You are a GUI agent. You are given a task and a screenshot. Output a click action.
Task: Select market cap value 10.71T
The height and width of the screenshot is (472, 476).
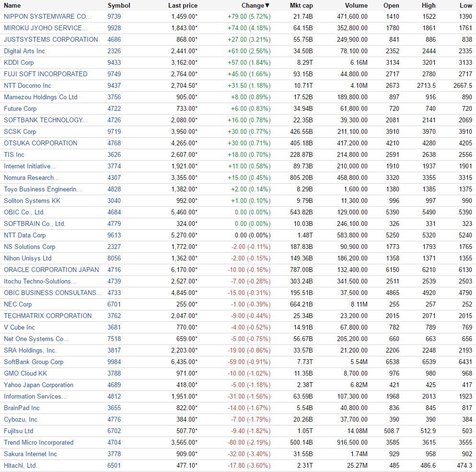tap(303, 86)
